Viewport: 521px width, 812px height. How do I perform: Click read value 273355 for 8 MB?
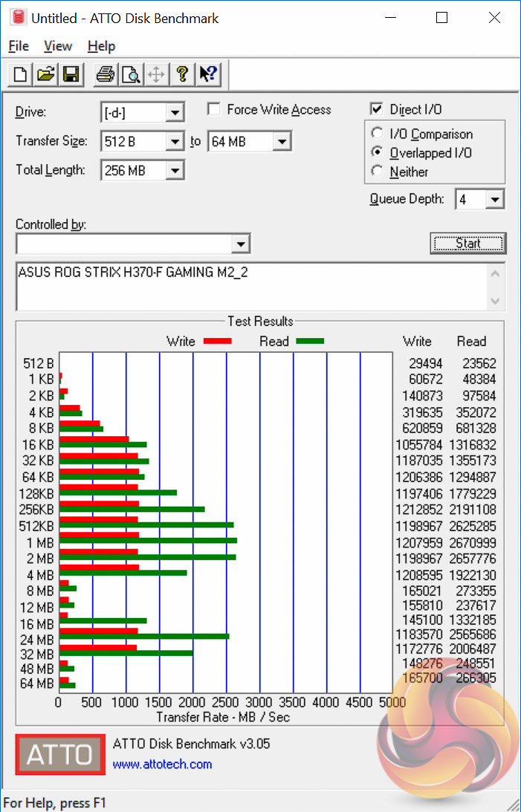(x=476, y=591)
